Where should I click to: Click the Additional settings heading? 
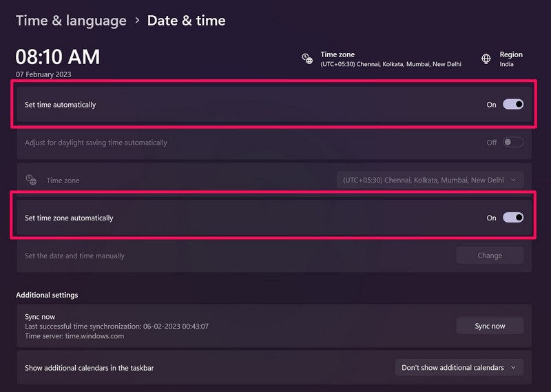click(x=47, y=295)
